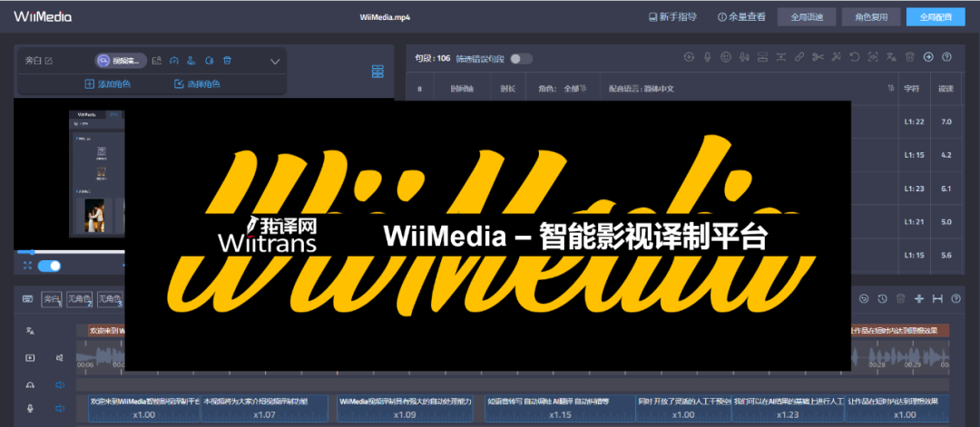The height and width of the screenshot is (427, 980).
Task: Select dubbing clip with speed x1.23
Action: pyautogui.click(x=788, y=408)
